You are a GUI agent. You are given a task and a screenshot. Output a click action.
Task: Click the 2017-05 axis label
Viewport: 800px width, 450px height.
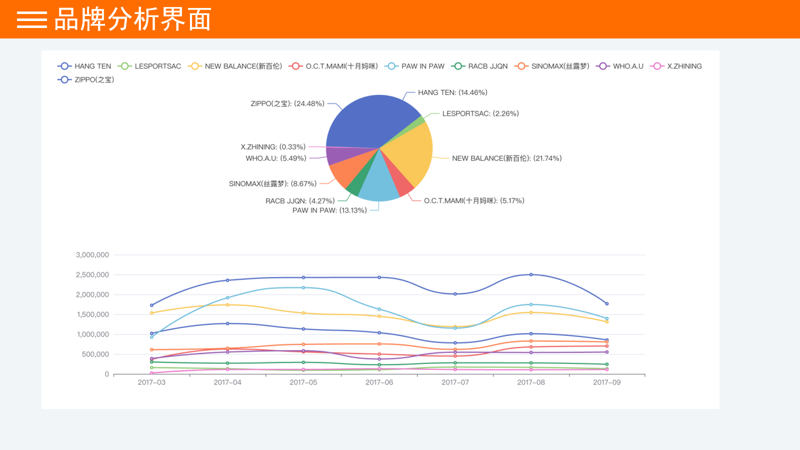304,382
